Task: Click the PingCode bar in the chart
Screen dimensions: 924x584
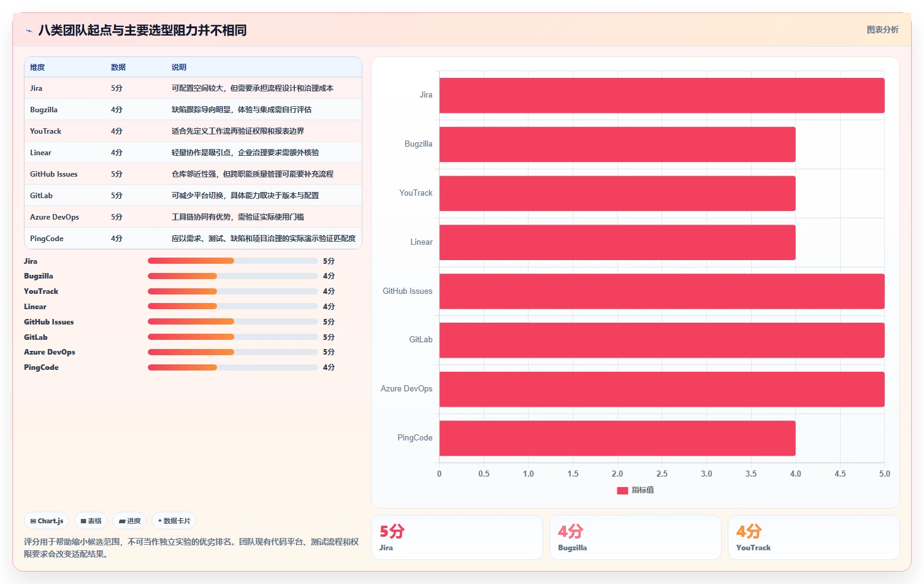Action: pyautogui.click(x=617, y=438)
